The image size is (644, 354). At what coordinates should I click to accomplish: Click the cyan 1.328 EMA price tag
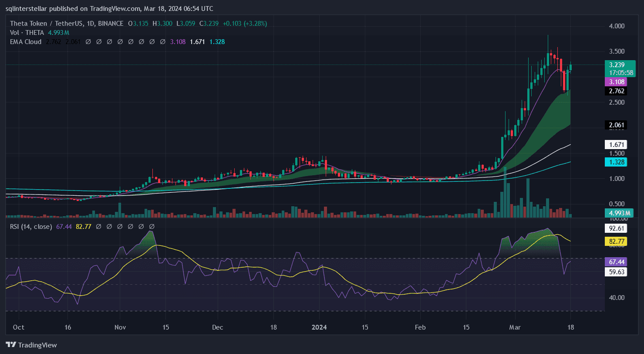coord(617,162)
